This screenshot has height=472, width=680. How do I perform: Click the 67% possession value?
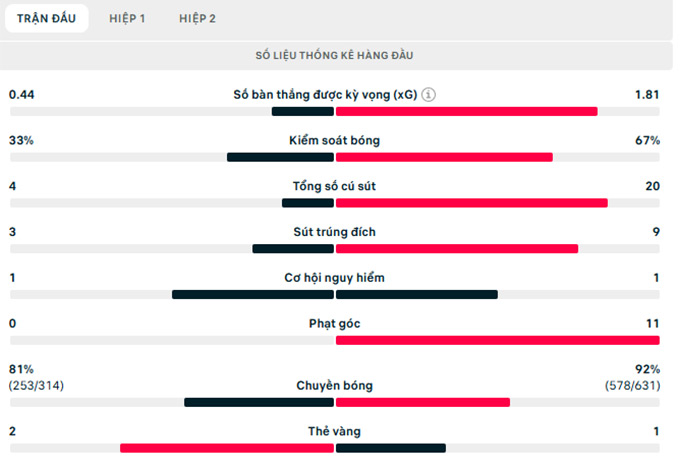(x=647, y=141)
